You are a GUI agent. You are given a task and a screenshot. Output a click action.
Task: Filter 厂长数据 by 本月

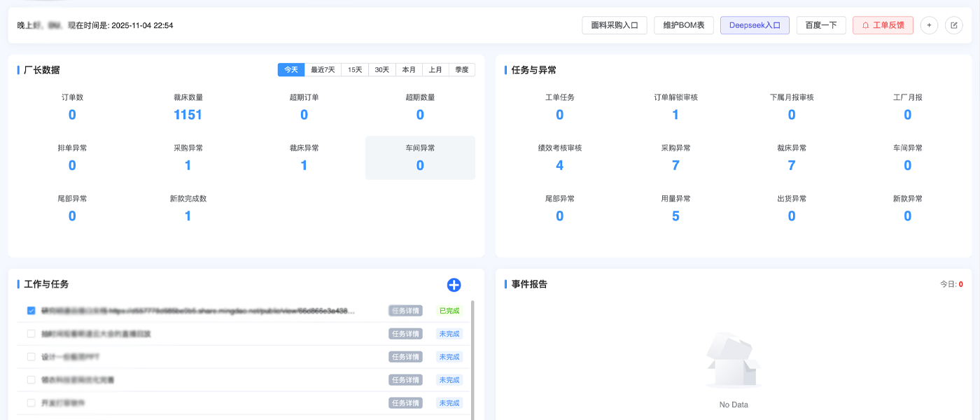408,69
